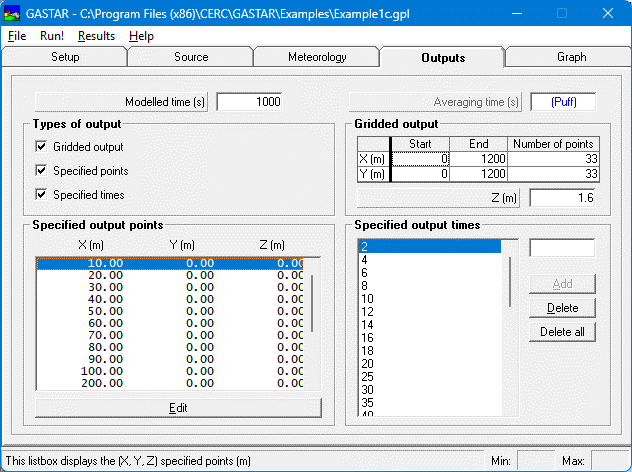
Task: Toggle the Specified points checkbox
Action: click(41, 171)
